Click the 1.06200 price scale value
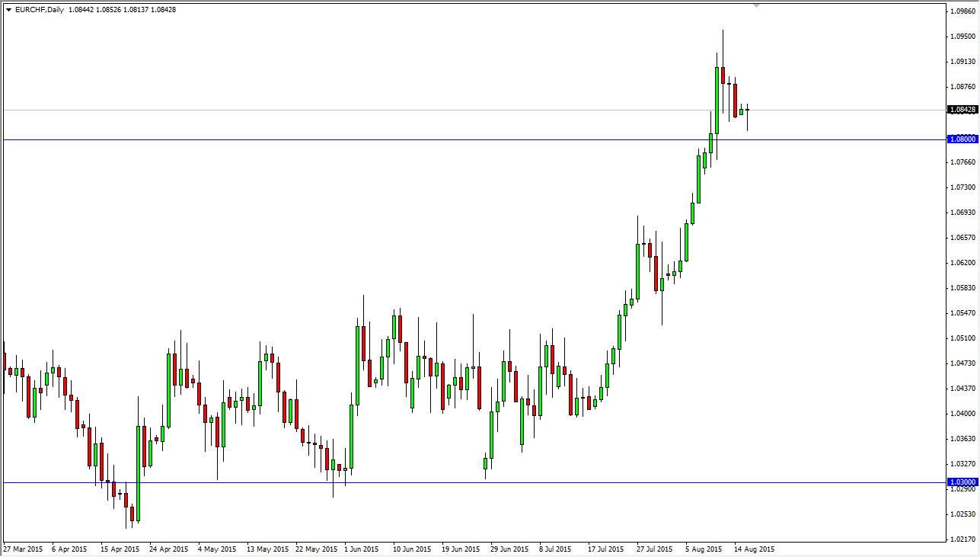 962,263
